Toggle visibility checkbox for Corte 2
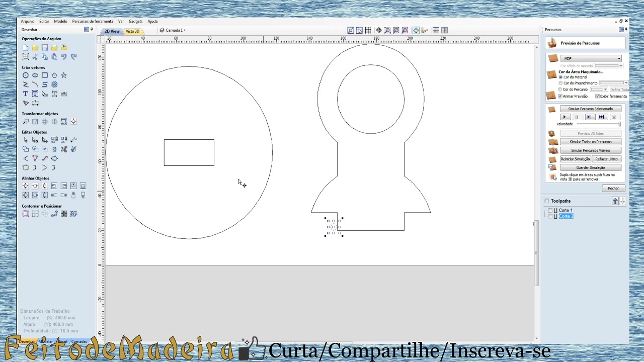The height and width of the screenshot is (362, 644). [x=550, y=216]
